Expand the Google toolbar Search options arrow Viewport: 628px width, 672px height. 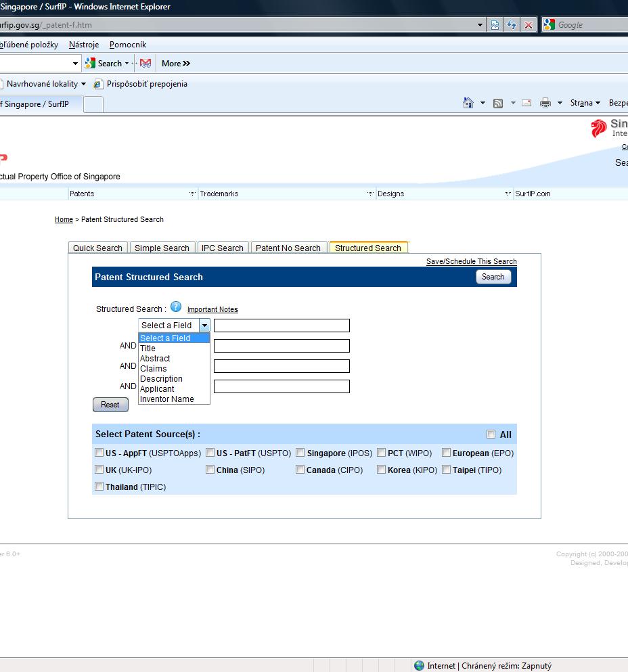[127, 64]
